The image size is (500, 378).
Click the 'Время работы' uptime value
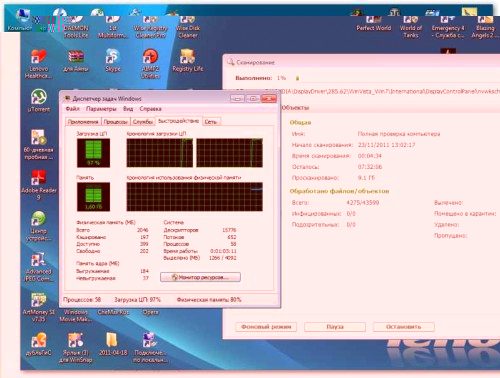223,251
